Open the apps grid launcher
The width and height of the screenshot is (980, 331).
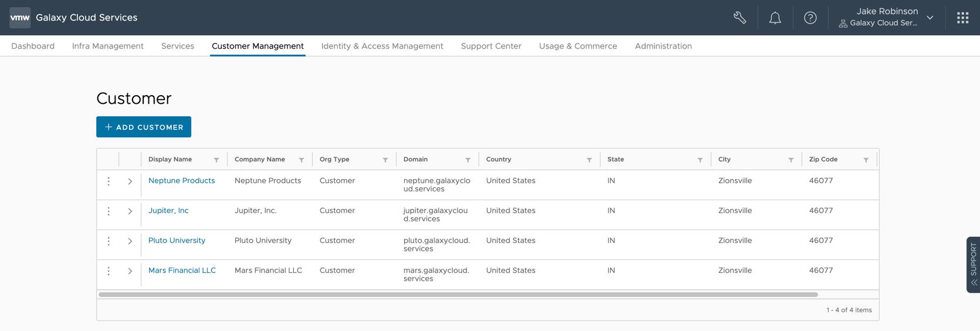[x=962, y=18]
